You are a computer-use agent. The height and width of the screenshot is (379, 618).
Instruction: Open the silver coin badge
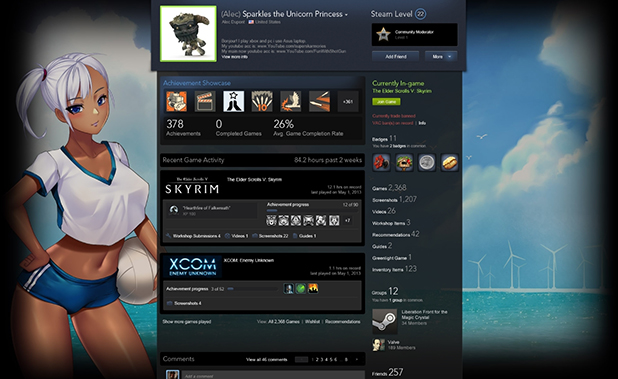tap(427, 162)
